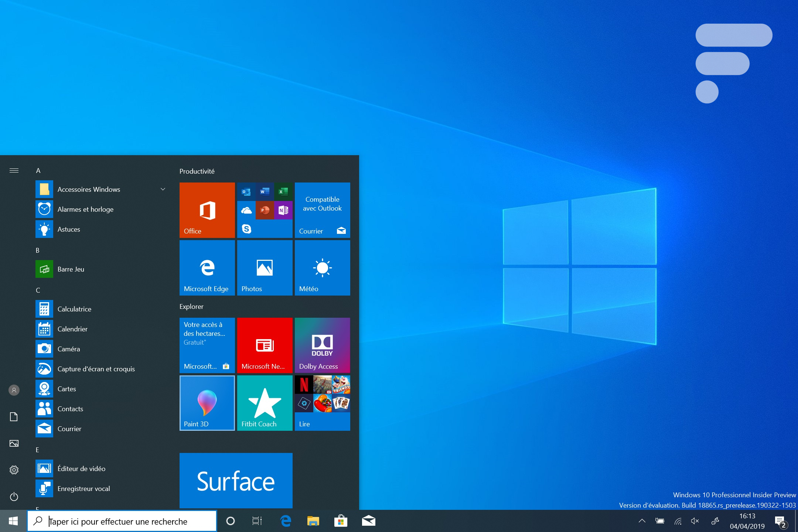This screenshot has width=798, height=532.
Task: Show hidden system tray icons
Action: click(642, 521)
